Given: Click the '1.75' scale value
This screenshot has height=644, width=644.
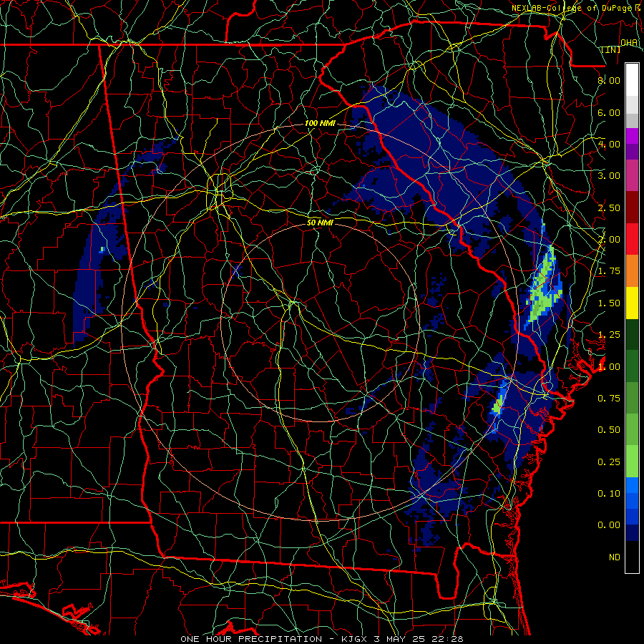Looking at the screenshot, I should (x=609, y=271).
